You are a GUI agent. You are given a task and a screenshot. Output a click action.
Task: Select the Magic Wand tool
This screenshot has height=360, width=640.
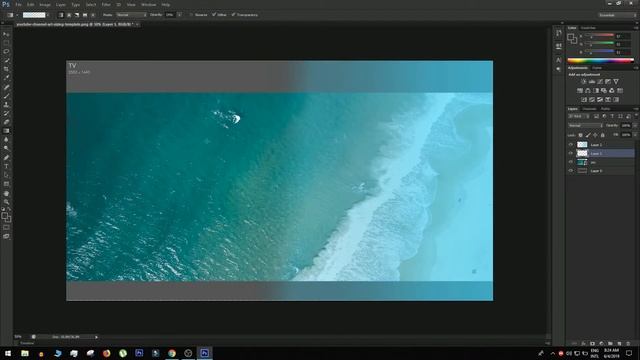pyautogui.click(x=6, y=60)
